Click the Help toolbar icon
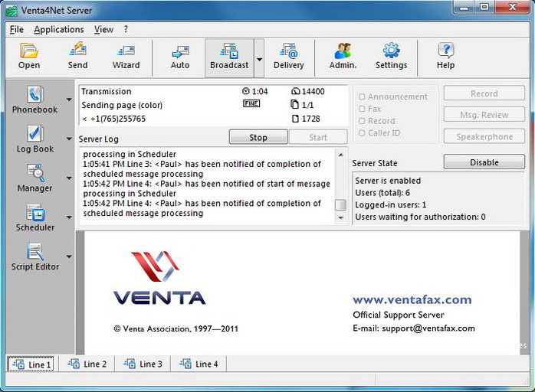Screen dimensions: 535x392 point(445,51)
